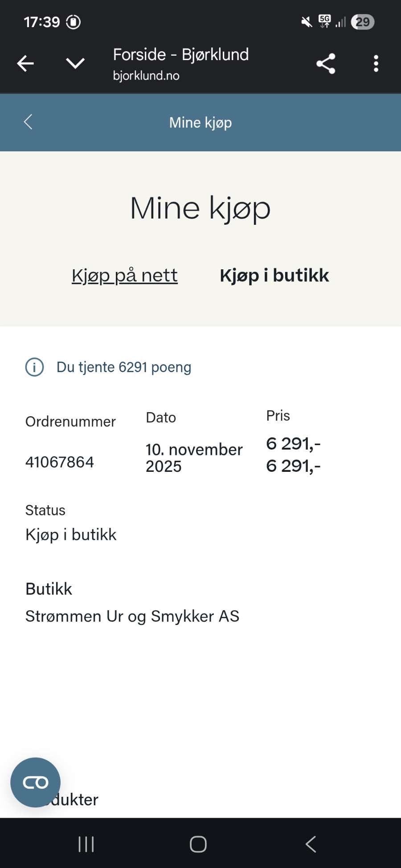Screen dimensions: 401x868
Task: Tap the share icon in browser bar
Action: click(326, 64)
